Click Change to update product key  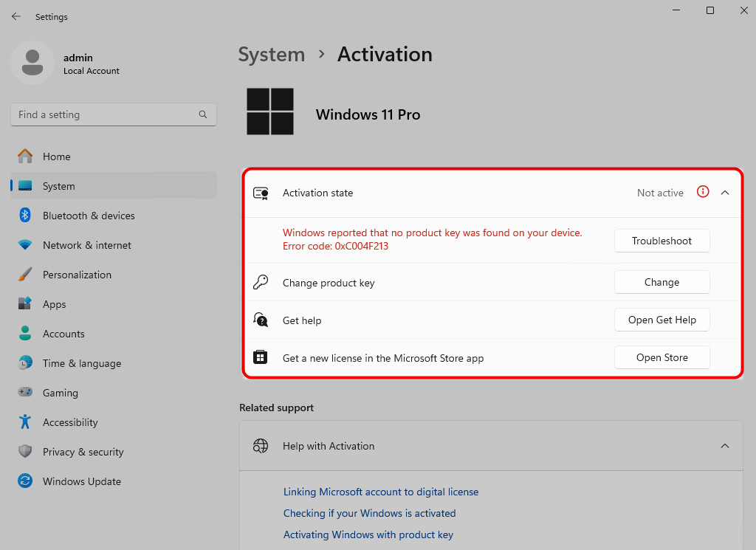[661, 282]
